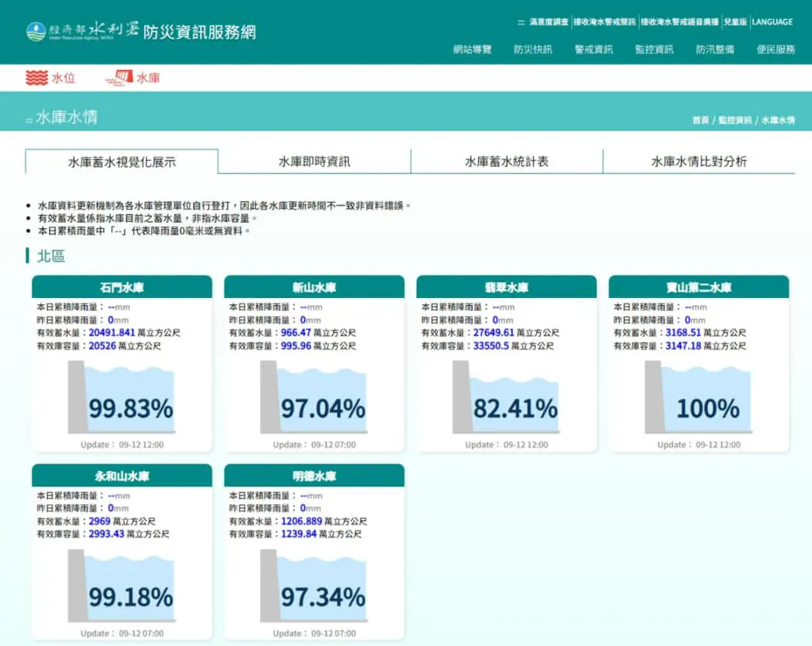Viewport: 812px width, 646px height.
Task: Click the 明德水庫 97.34% reservoir graphic
Action: point(314,586)
